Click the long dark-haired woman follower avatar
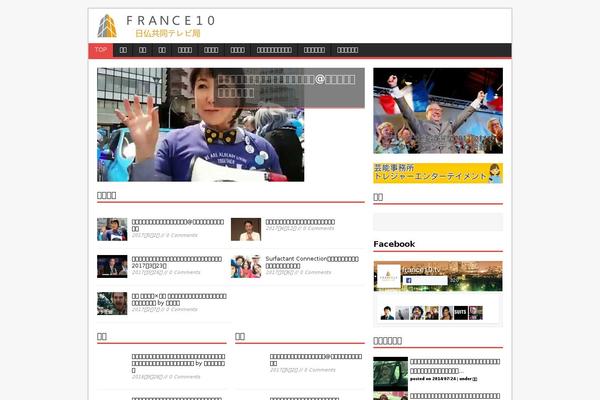This screenshot has height=400, width=600. (x=446, y=313)
